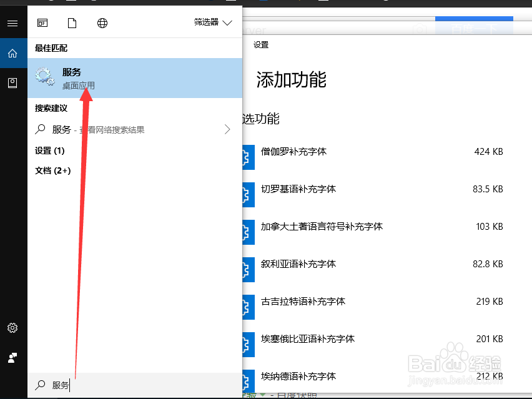Click the account icon in the left sidebar
Viewport: 532px width, 399px height.
point(12,357)
